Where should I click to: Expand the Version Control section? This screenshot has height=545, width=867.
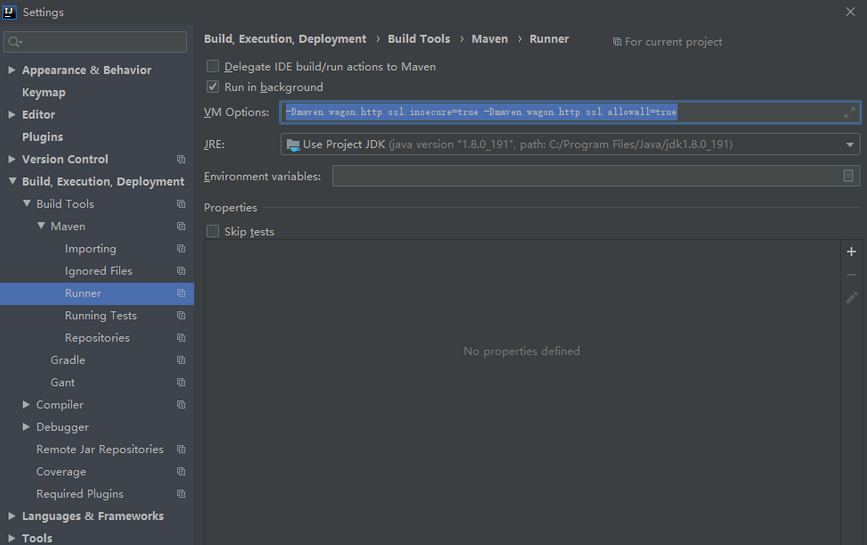pos(12,159)
